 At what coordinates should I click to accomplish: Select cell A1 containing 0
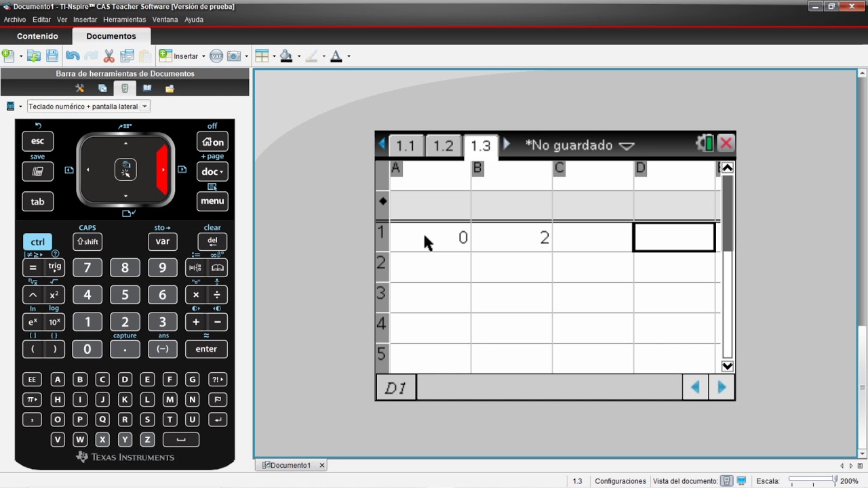430,237
